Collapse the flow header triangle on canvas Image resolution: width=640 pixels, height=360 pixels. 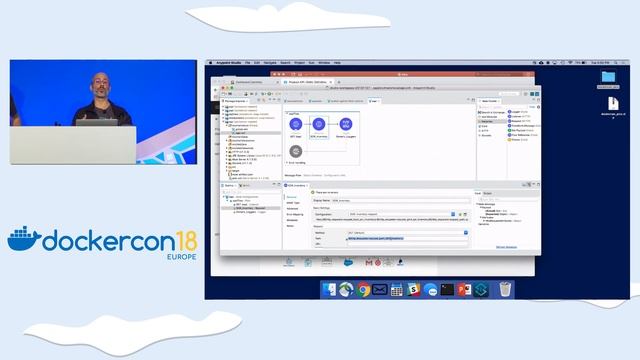tap(287, 113)
